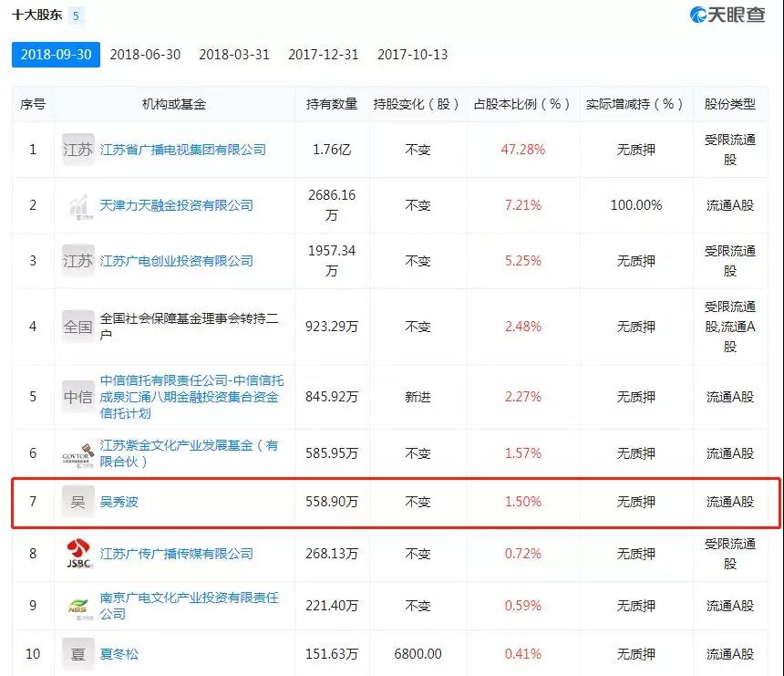Click the 100.00% cell in row 2

[636, 205]
